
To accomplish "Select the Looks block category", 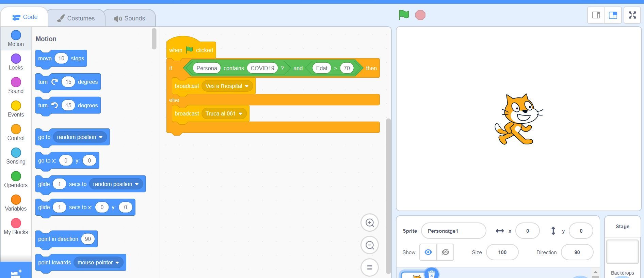I will point(16,62).
